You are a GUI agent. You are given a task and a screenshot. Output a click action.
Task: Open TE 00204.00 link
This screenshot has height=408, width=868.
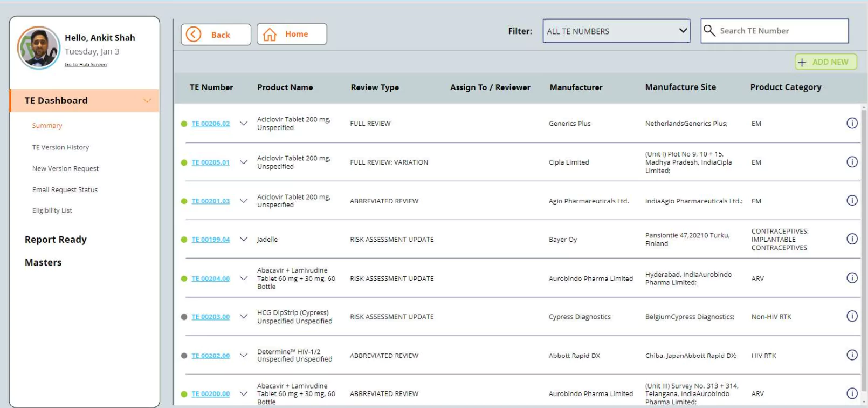(210, 278)
